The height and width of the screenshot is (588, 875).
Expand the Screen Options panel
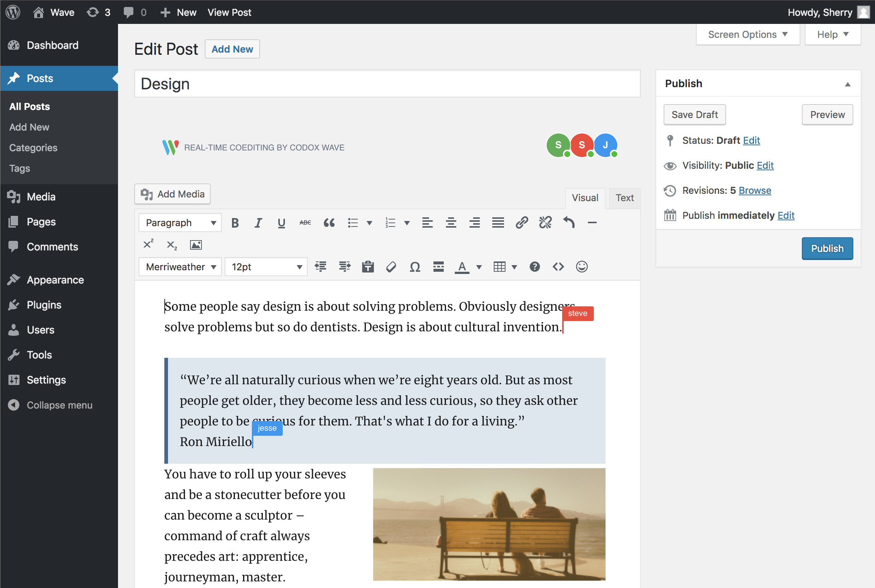pos(747,35)
